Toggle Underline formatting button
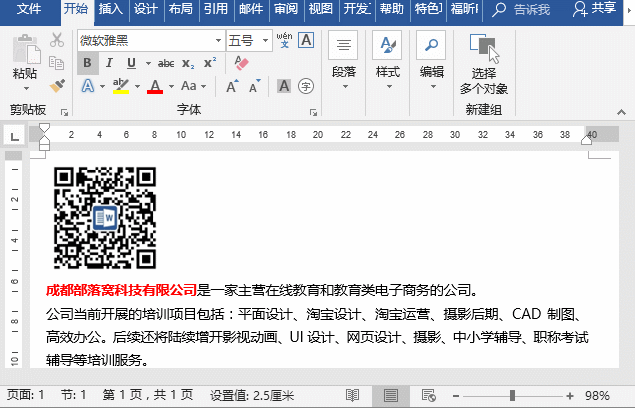This screenshot has width=635, height=408. tap(131, 63)
